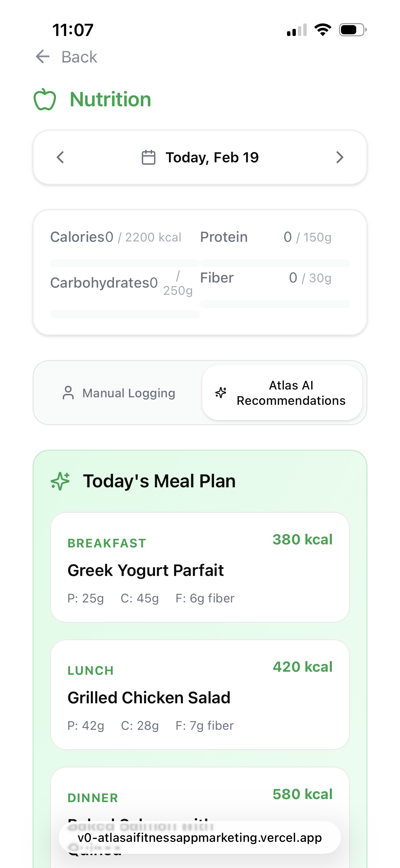Tap the Fiber progress bar
This screenshot has height=868, width=400.
pyautogui.click(x=275, y=304)
